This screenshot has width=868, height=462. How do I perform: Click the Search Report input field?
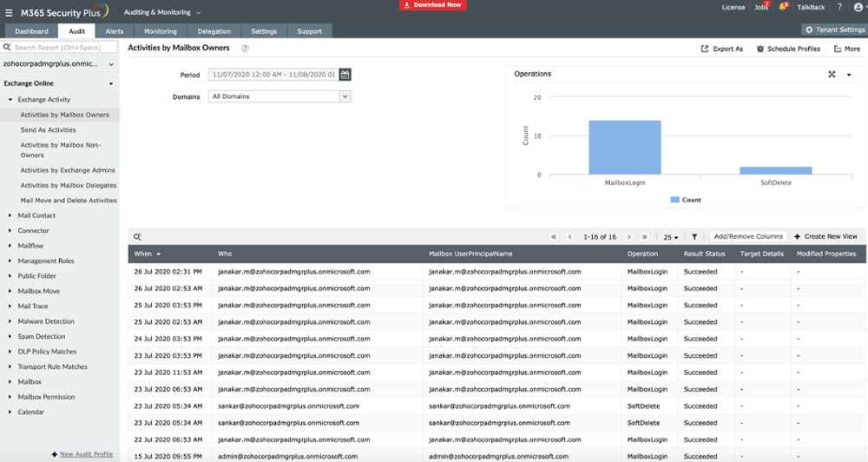tap(60, 48)
